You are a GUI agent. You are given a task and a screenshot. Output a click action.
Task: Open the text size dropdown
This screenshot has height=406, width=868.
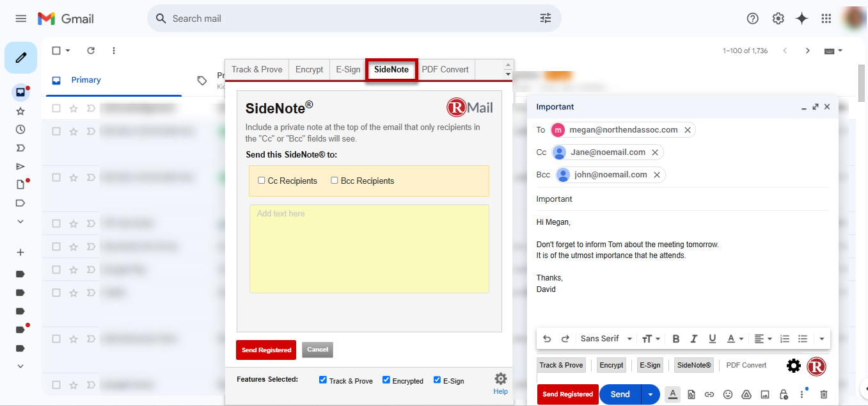[651, 339]
